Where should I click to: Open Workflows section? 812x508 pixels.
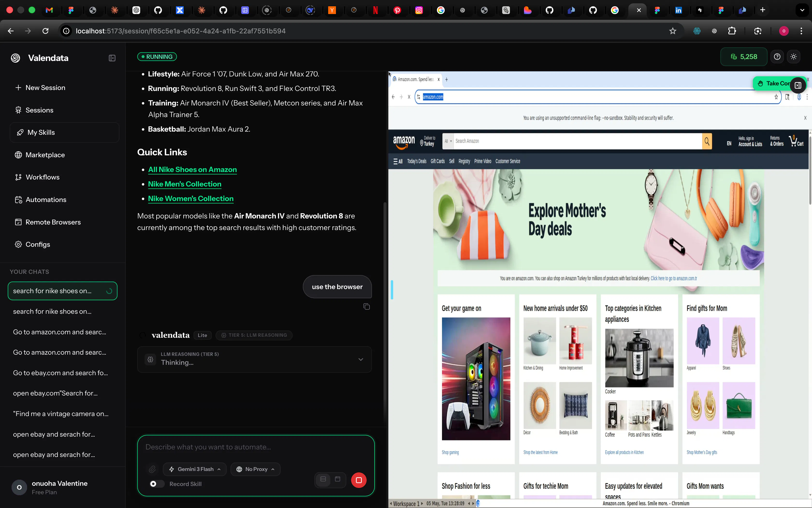[x=37, y=177]
